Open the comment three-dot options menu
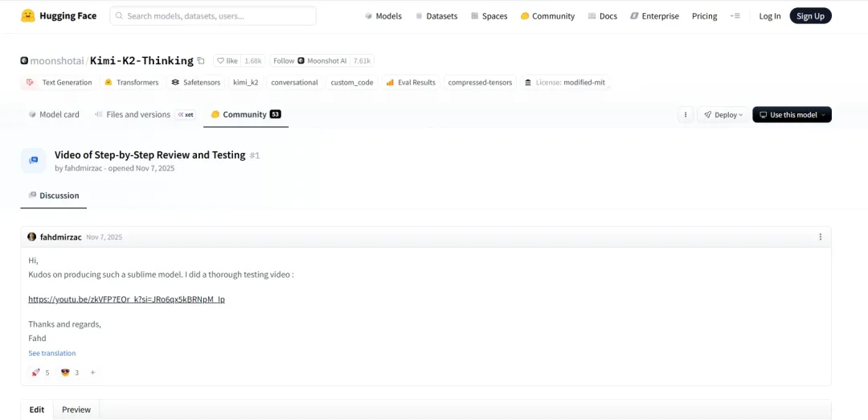868x420 pixels. click(x=821, y=237)
